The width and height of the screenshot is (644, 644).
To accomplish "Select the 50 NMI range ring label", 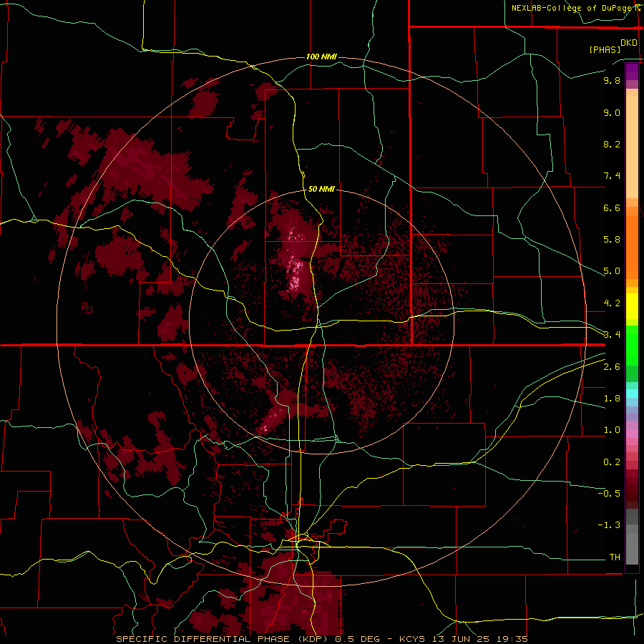I will tap(321, 189).
